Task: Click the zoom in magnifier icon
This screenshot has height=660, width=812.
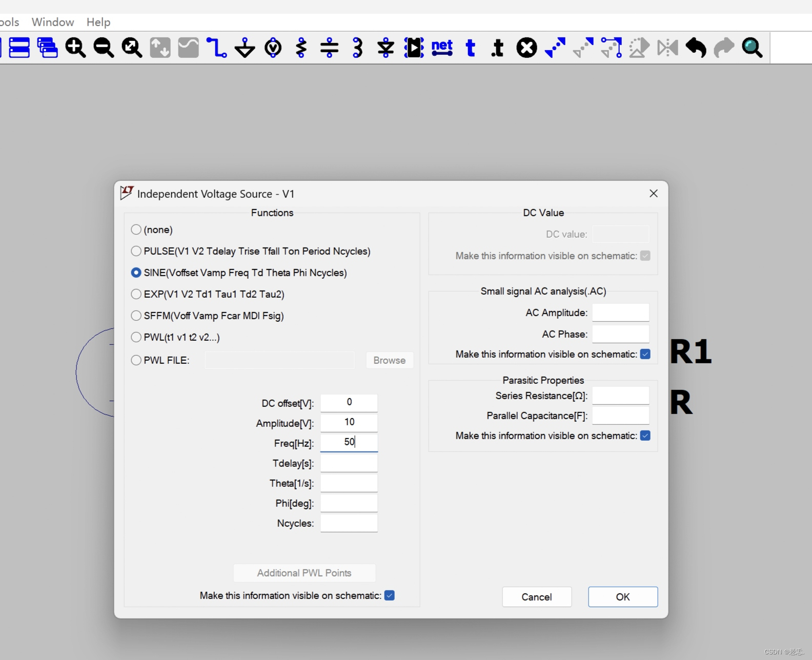Action: pos(75,48)
